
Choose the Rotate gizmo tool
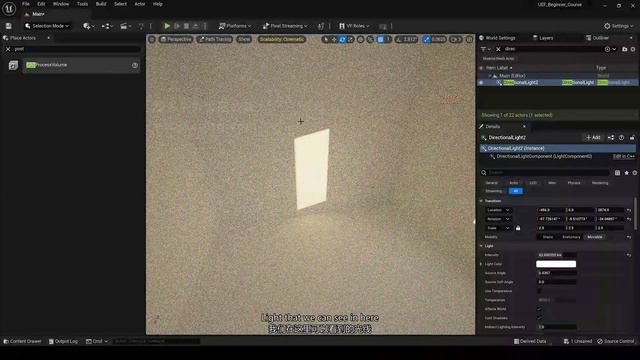(342, 40)
